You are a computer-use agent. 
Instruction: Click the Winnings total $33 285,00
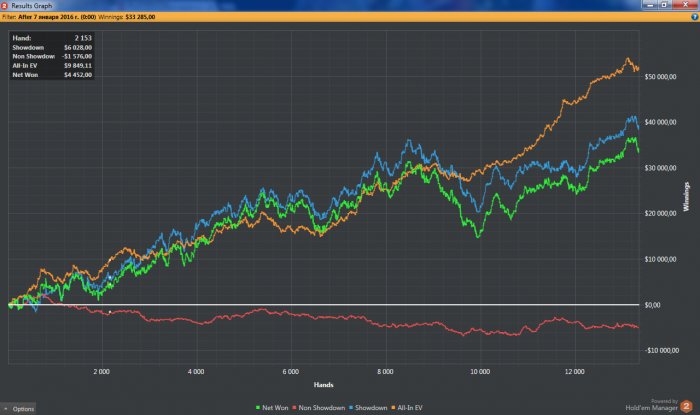pyautogui.click(x=140, y=17)
